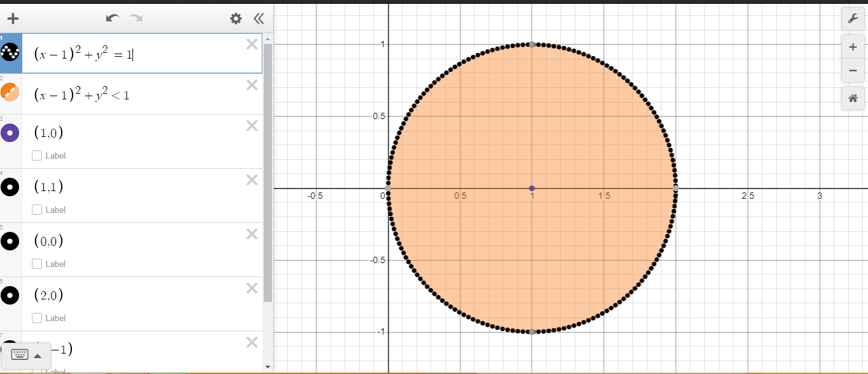The height and width of the screenshot is (374, 868).
Task: Open Graph Settings wrench icon
Action: point(853,19)
